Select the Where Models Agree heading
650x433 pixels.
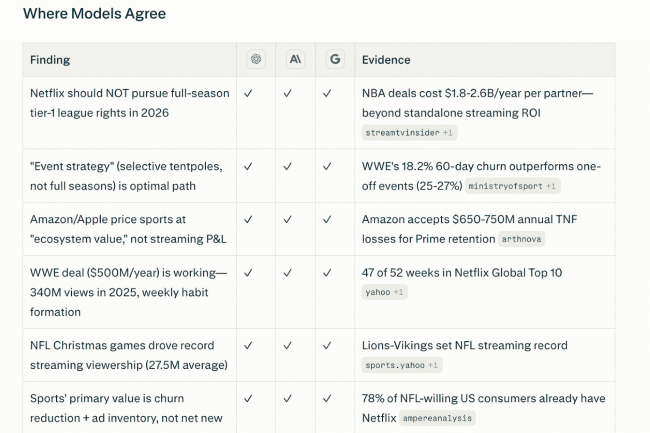coord(95,14)
